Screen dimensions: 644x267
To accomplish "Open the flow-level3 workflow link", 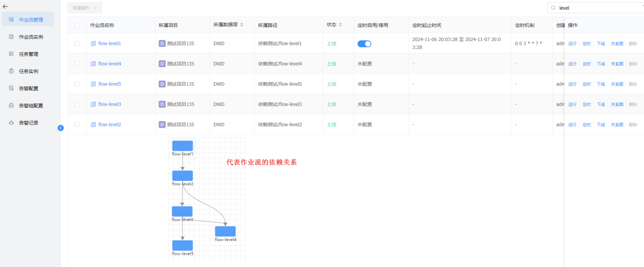I will pyautogui.click(x=110, y=104).
